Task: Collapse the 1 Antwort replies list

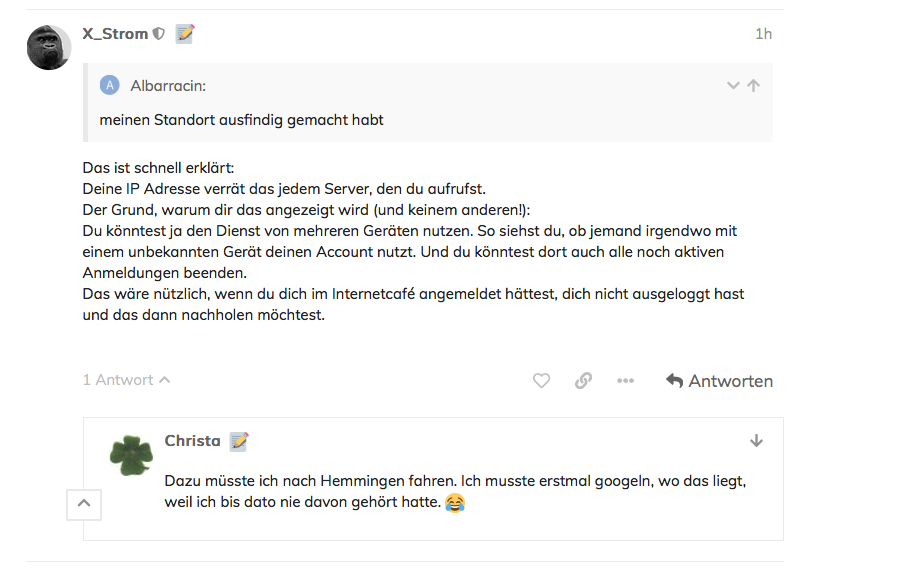Action: tap(127, 380)
